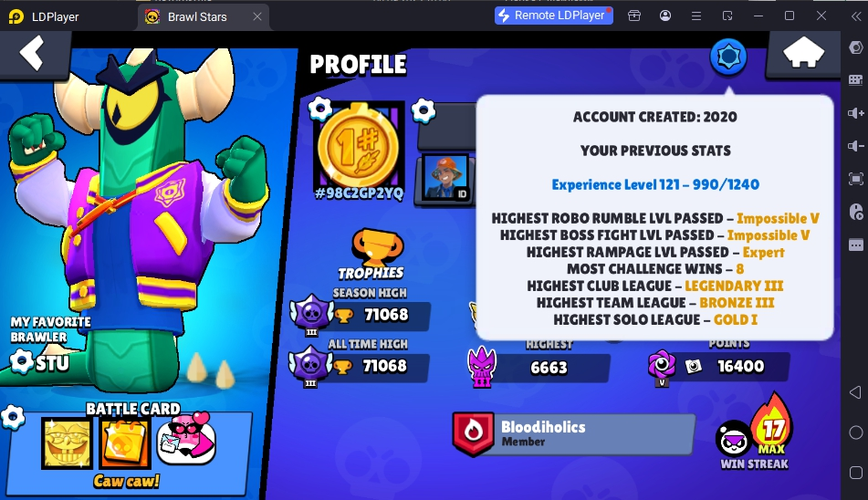Expand more tools via sidebar three-dots icon
Viewport: 868px width, 500px height.
pyautogui.click(x=856, y=245)
